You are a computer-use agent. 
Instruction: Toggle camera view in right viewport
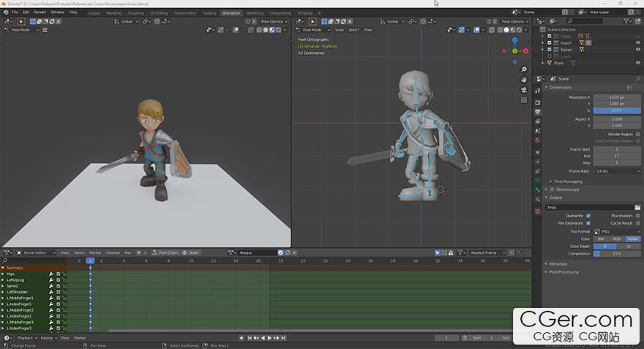click(x=524, y=90)
